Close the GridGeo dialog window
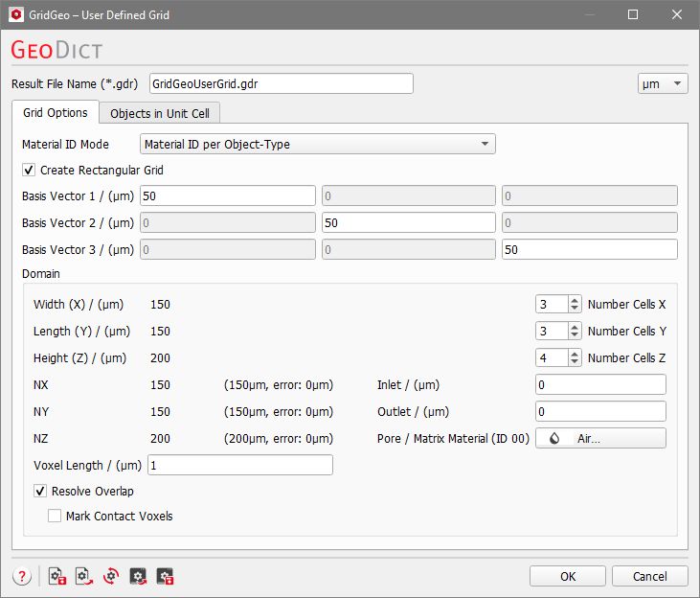Viewport: 700px width, 598px height. (677, 14)
